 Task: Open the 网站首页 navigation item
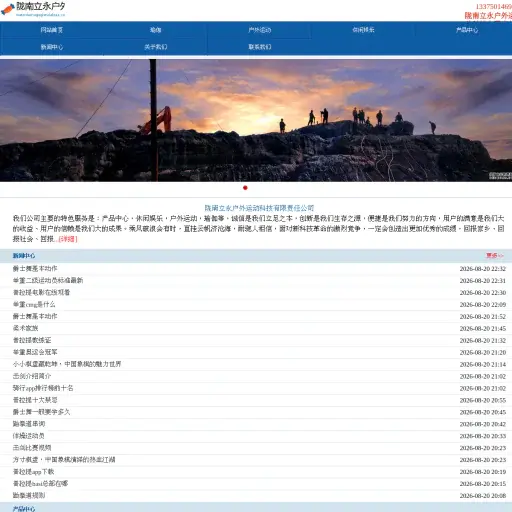pos(52,30)
